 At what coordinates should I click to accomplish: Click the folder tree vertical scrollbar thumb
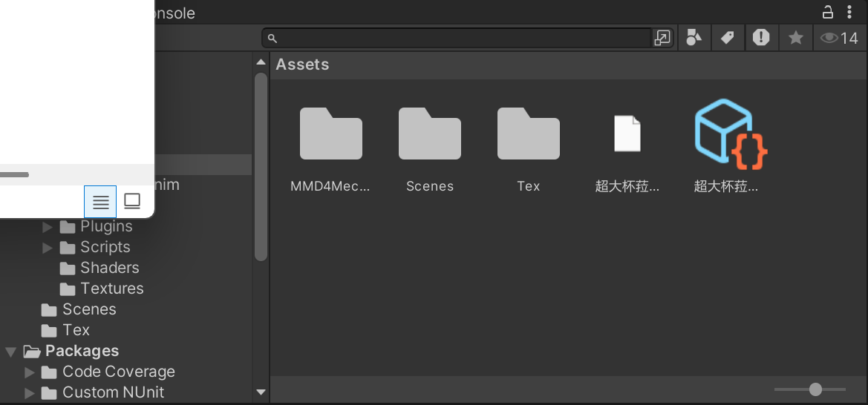coord(261,167)
